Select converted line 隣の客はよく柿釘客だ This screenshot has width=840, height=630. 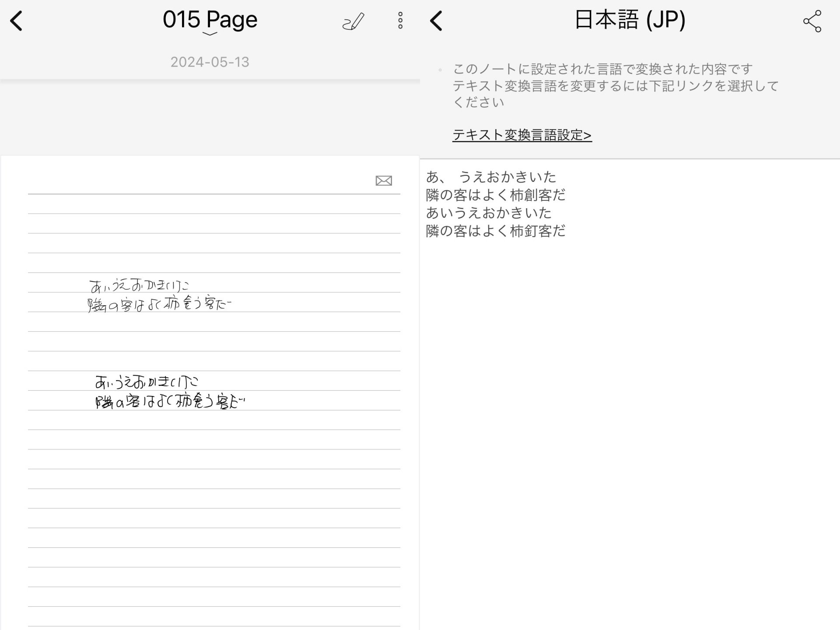coord(495,231)
